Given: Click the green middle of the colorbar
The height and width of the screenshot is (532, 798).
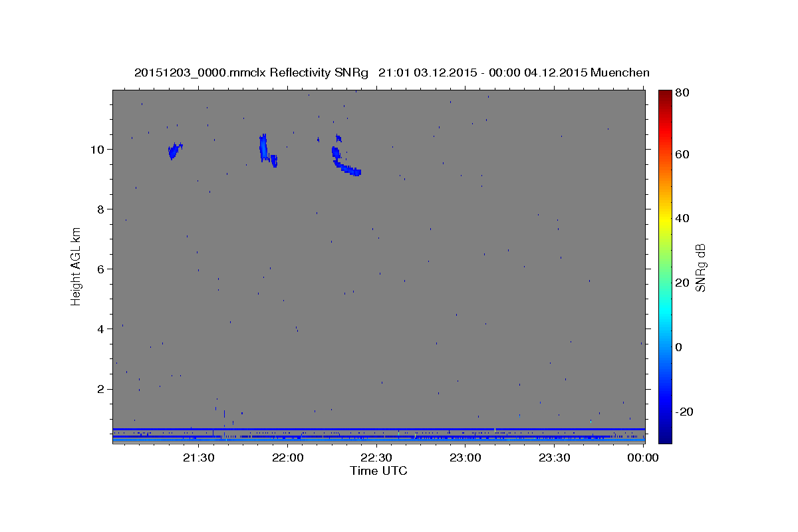Looking at the screenshot, I should coord(665,266).
